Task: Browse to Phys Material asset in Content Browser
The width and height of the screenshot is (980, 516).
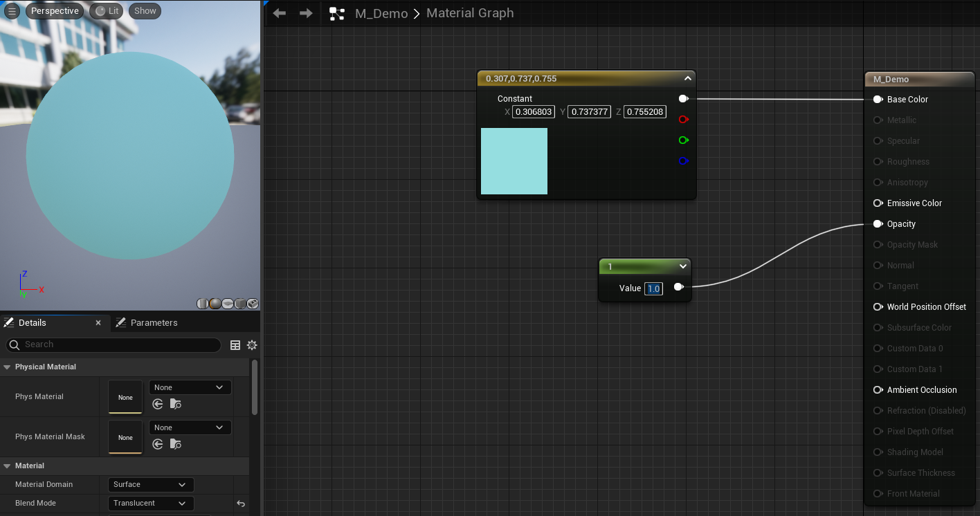Action: click(176, 404)
